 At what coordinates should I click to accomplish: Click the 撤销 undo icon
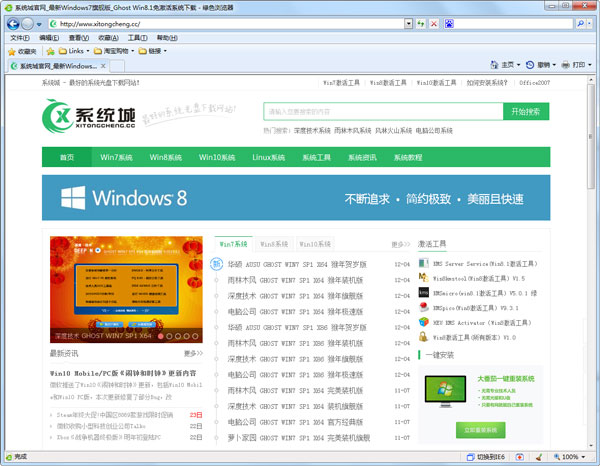coord(530,65)
